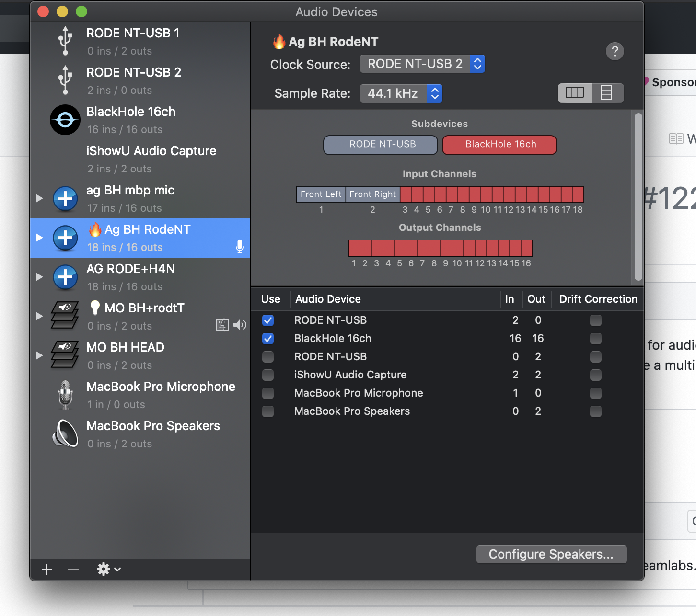696x616 pixels.
Task: Click the Use column header
Action: pos(271,299)
